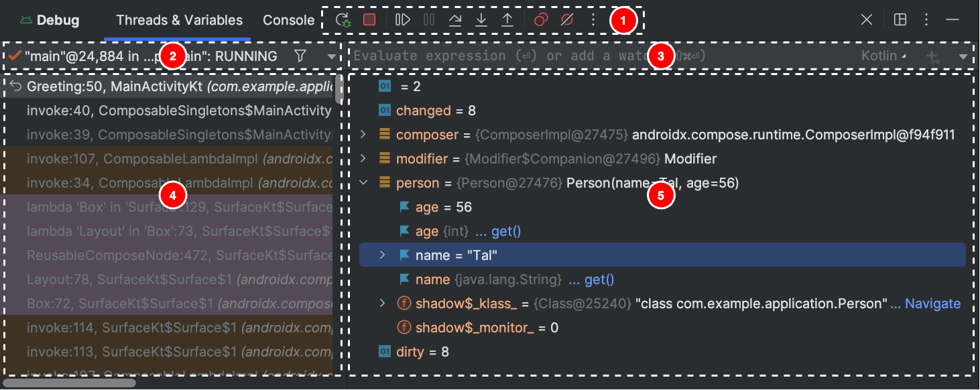
Task: Collapse the person variable node
Action: tap(363, 183)
